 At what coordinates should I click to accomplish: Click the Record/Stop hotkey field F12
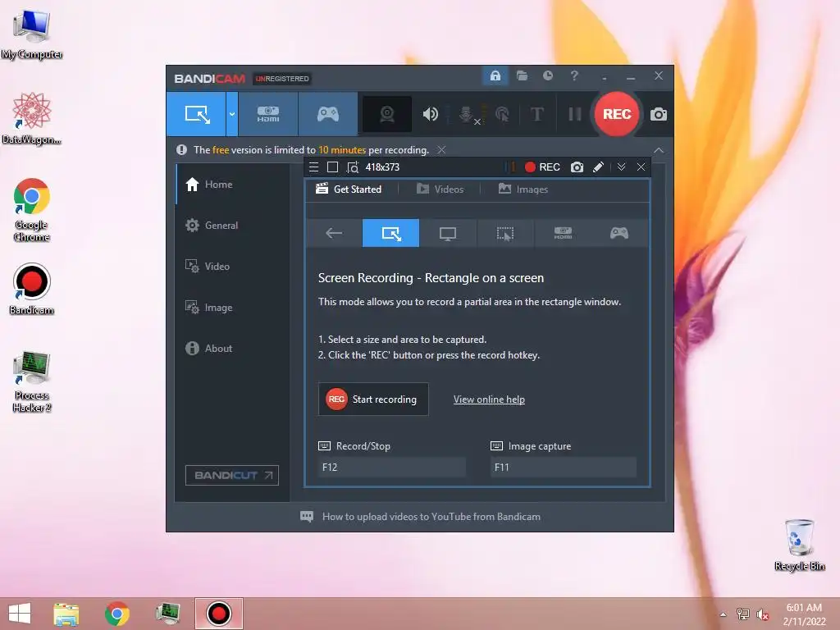point(391,467)
